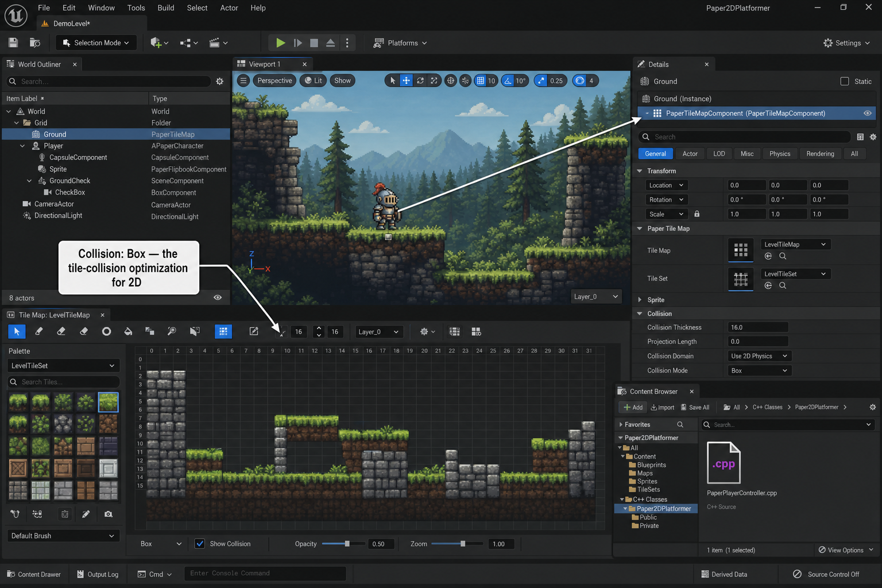The height and width of the screenshot is (588, 882).
Task: Click Add in Content Browser
Action: [x=633, y=407]
